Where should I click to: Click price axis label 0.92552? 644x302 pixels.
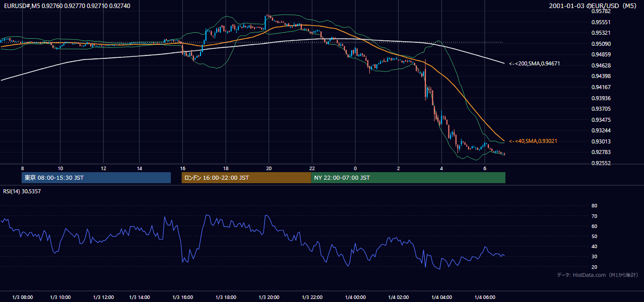(601, 163)
